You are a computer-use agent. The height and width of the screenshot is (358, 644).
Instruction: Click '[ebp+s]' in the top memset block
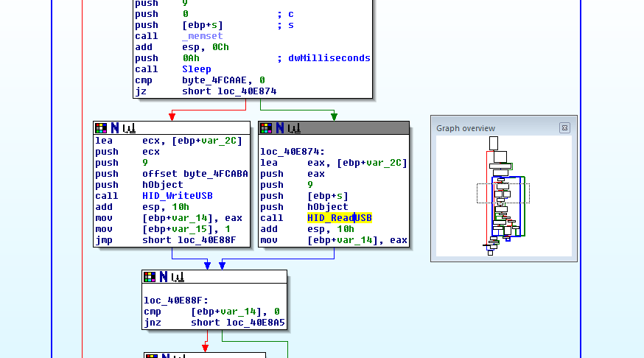203,25
